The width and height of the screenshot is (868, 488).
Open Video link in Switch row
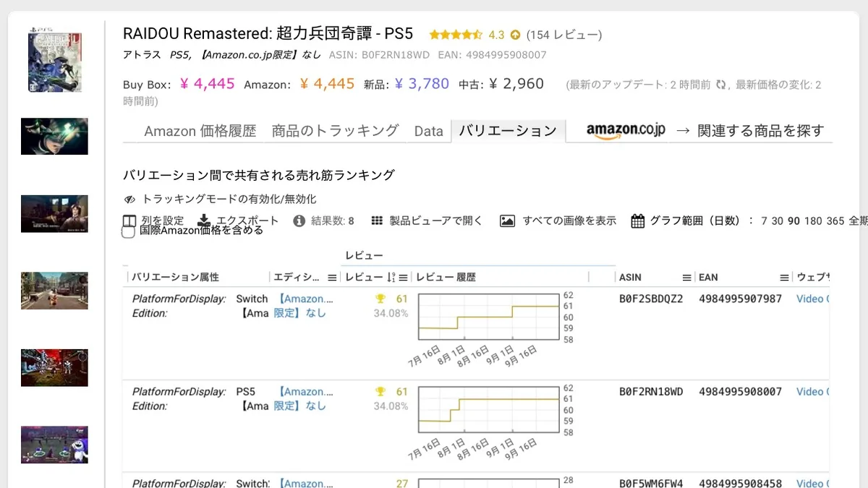(812, 299)
